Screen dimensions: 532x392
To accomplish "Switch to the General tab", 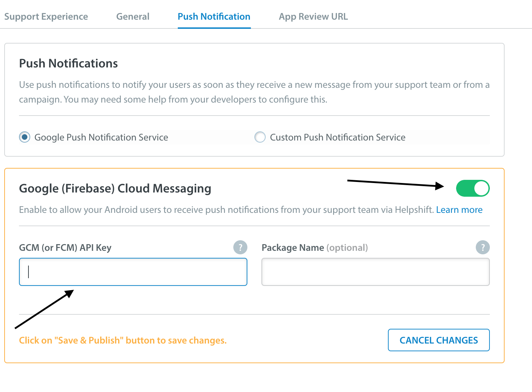I will coord(133,17).
